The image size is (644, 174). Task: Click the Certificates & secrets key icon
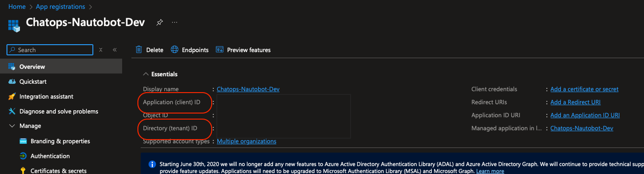23,171
